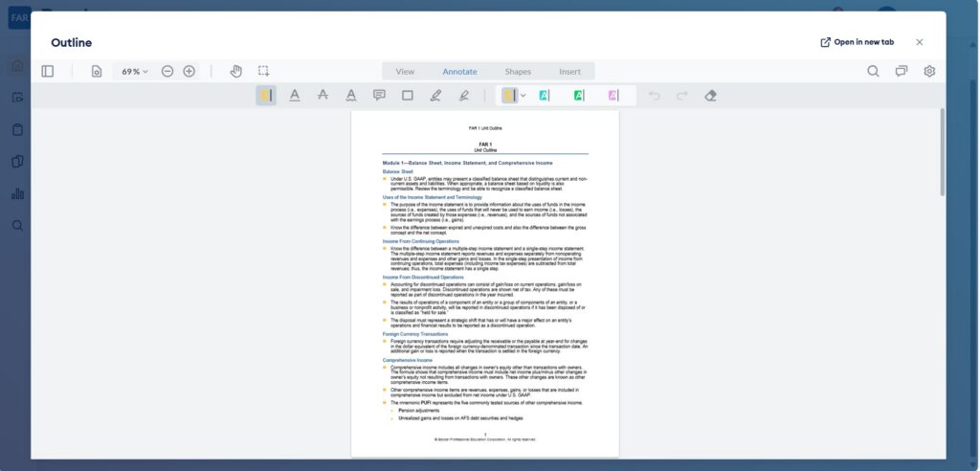The width and height of the screenshot is (980, 471).
Task: Select the comment note tool
Action: click(x=379, y=96)
